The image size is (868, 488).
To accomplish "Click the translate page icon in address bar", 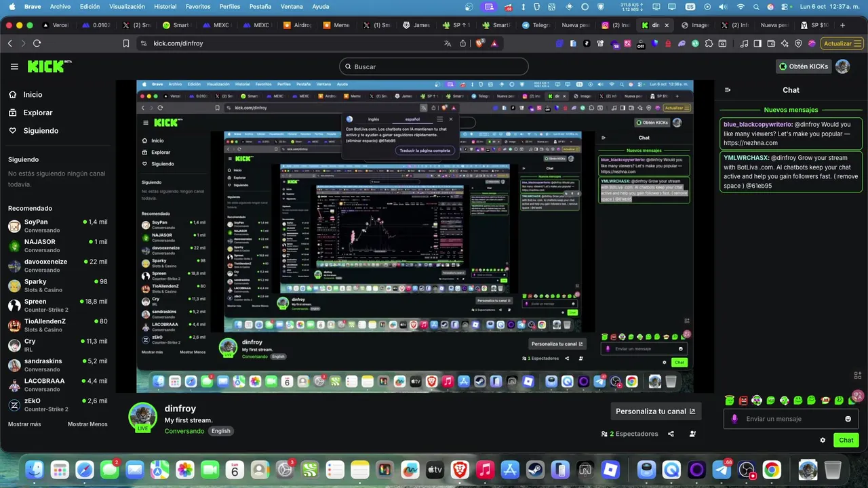I will coord(448,43).
